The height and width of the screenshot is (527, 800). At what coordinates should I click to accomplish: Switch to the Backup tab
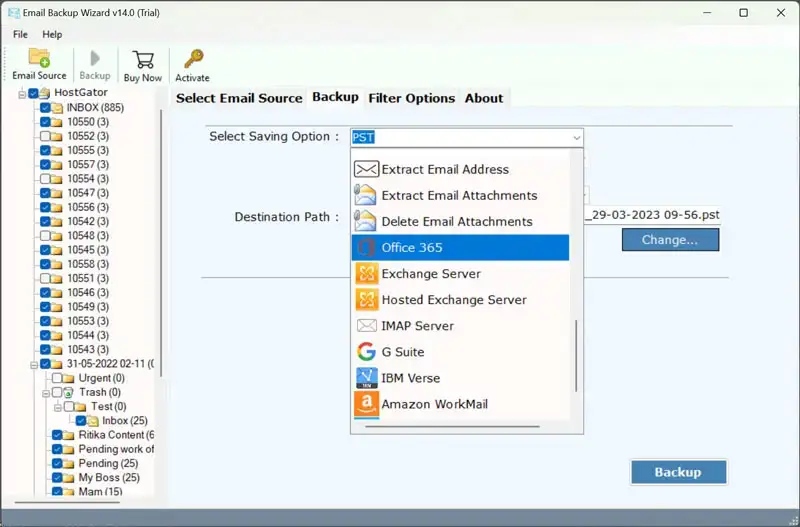[335, 97]
